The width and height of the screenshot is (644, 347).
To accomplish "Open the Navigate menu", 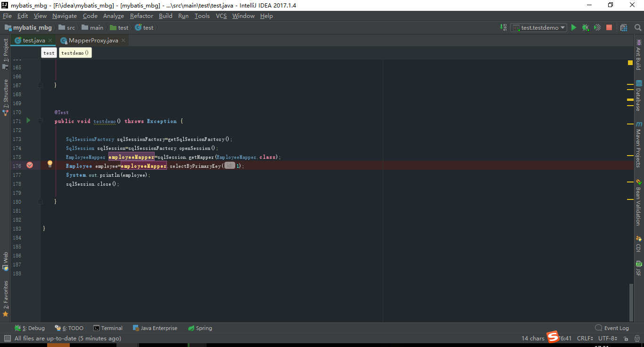I will pyautogui.click(x=64, y=16).
